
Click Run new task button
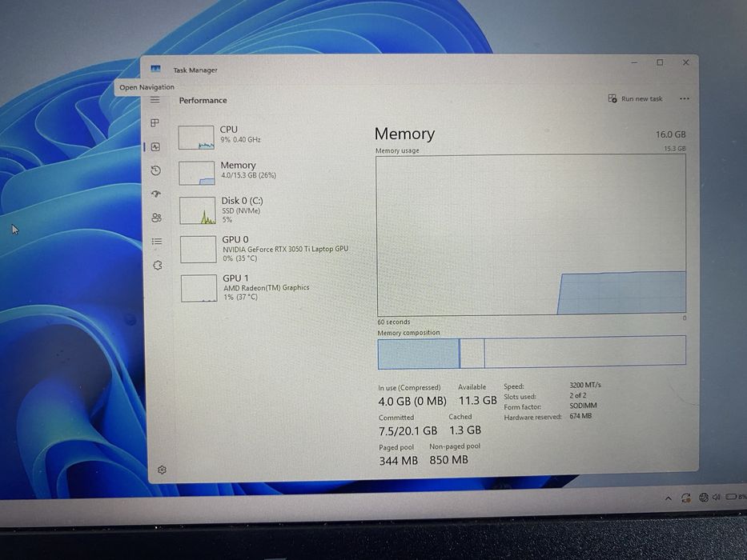[x=635, y=98]
